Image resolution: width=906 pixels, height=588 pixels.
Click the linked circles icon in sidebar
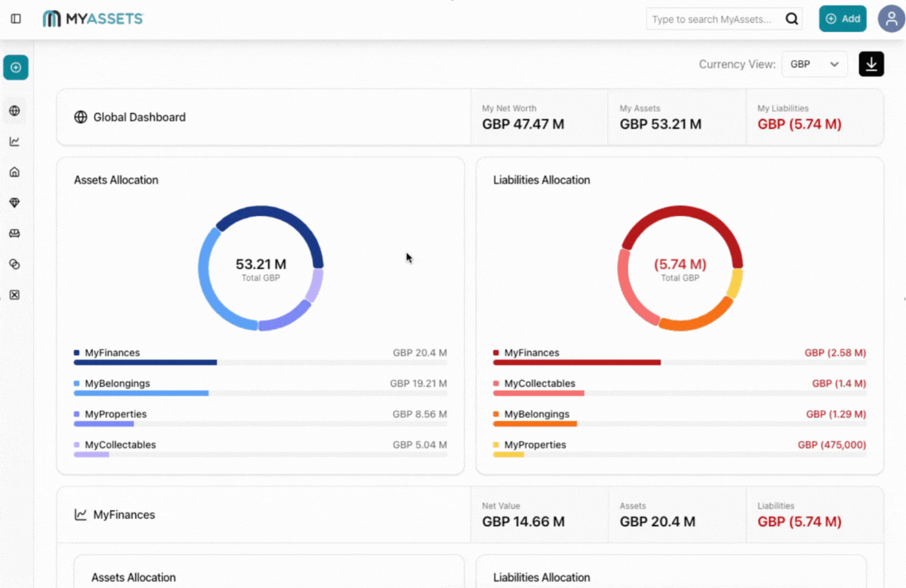click(x=15, y=264)
